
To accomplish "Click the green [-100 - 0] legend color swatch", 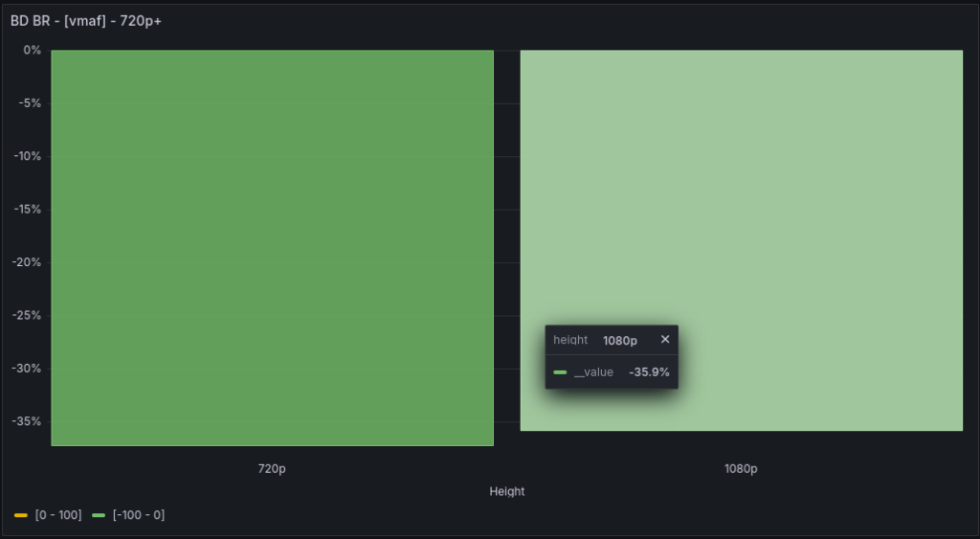I will coord(99,516).
